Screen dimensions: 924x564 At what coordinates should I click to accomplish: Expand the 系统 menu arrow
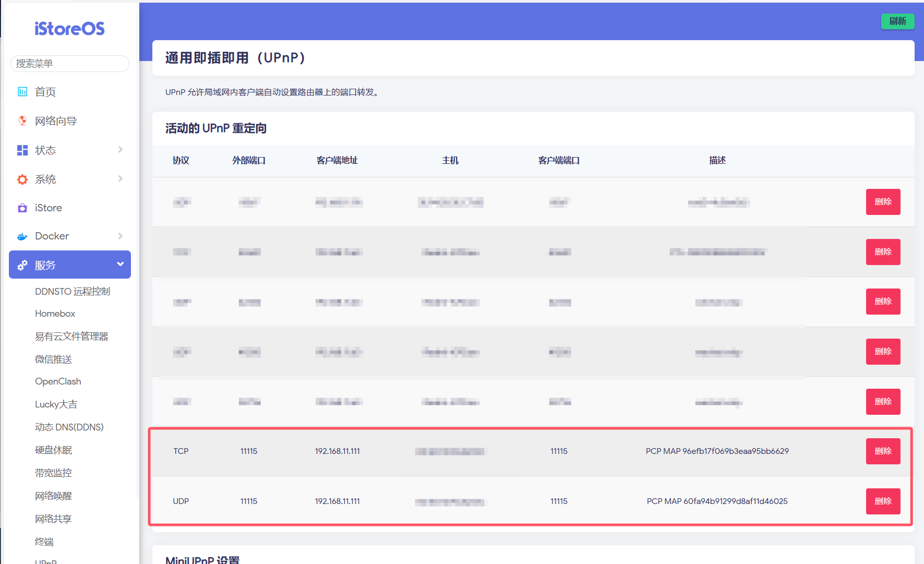point(121,179)
